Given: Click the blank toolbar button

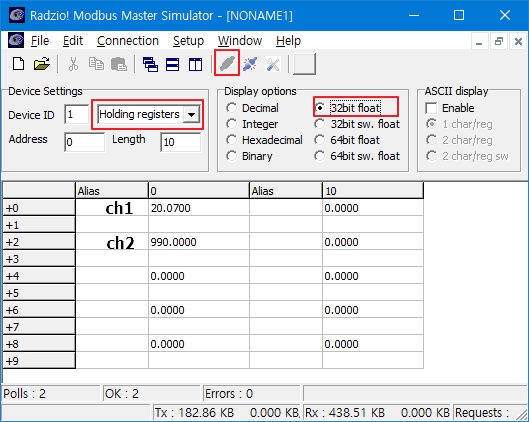Looking at the screenshot, I should tap(304, 64).
